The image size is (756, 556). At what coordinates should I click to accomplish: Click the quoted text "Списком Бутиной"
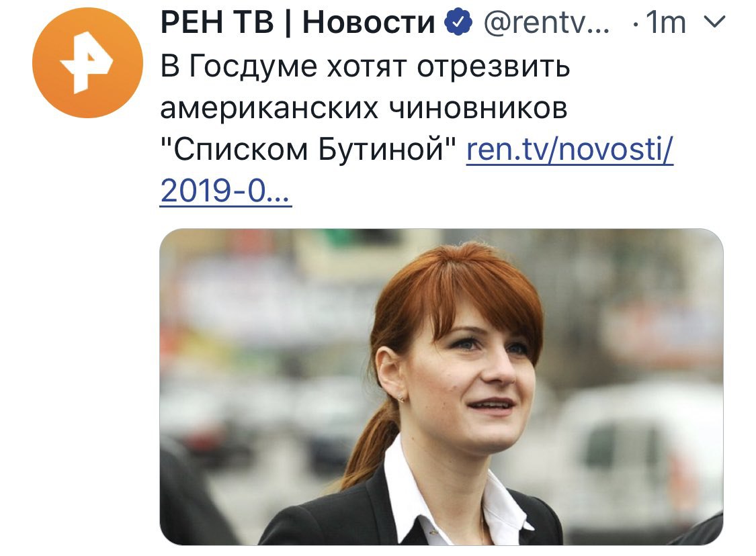point(308,149)
